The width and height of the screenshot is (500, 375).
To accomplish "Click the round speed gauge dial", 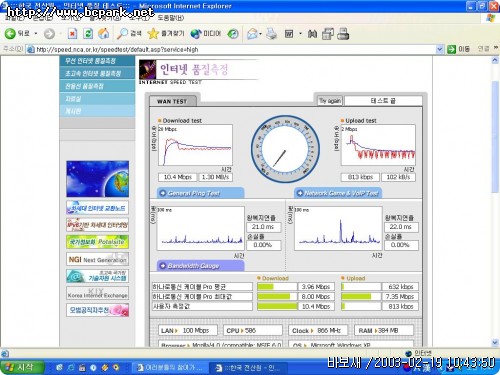I will click(x=285, y=149).
